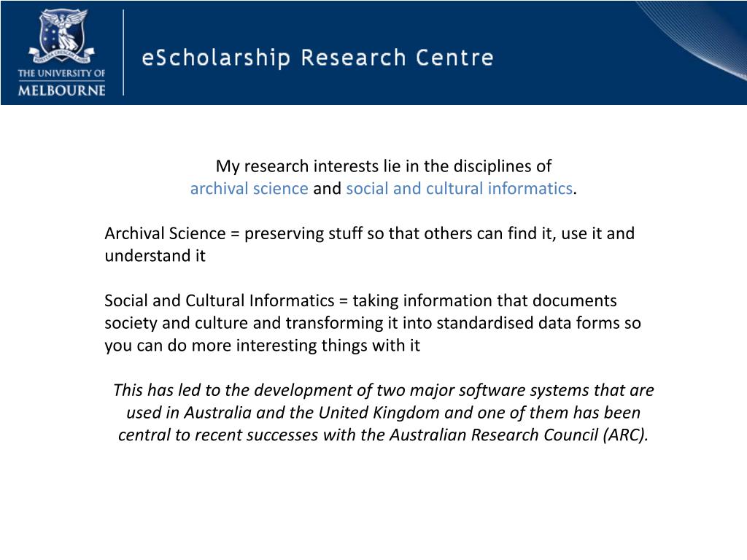Screen dimensions: 747x560
Task: Click the 'archival science' blue link
Action: pos(249,189)
